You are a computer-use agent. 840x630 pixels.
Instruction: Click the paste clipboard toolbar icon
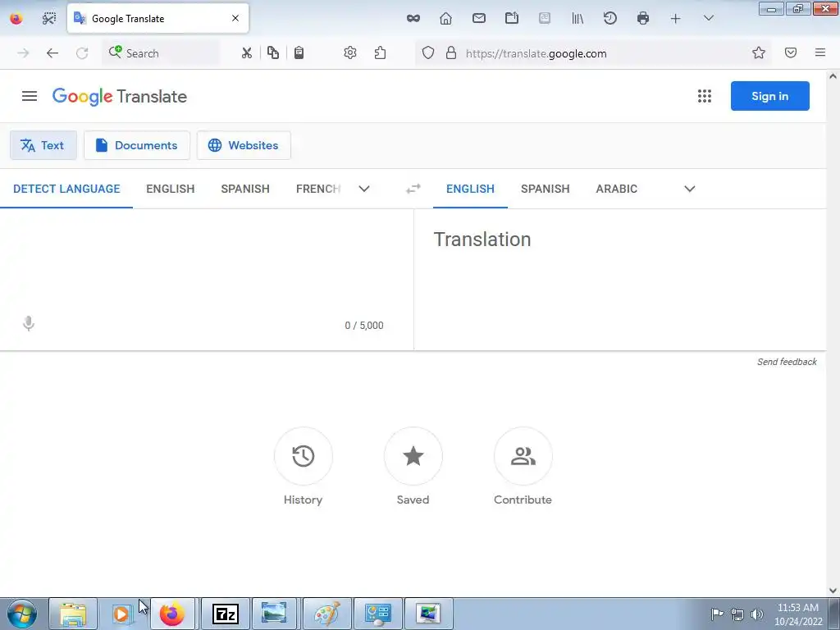tap(299, 53)
